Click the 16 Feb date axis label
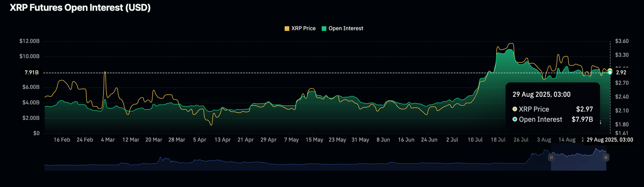 pos(62,140)
